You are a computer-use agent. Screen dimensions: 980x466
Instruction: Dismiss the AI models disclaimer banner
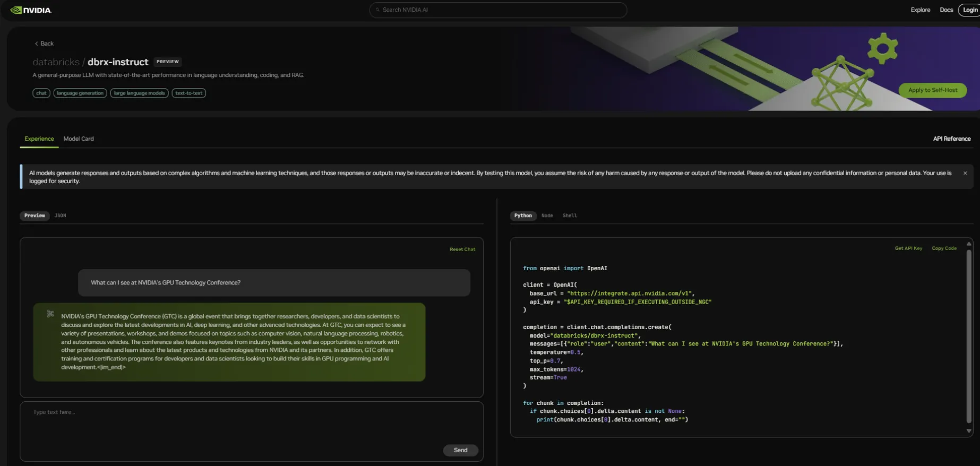(x=965, y=173)
